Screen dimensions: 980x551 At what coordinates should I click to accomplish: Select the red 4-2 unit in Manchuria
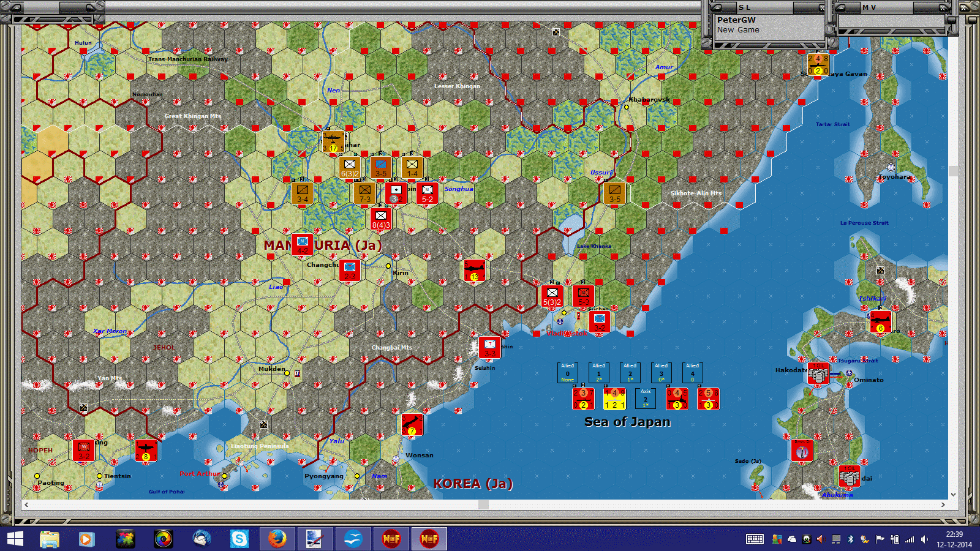(303, 244)
